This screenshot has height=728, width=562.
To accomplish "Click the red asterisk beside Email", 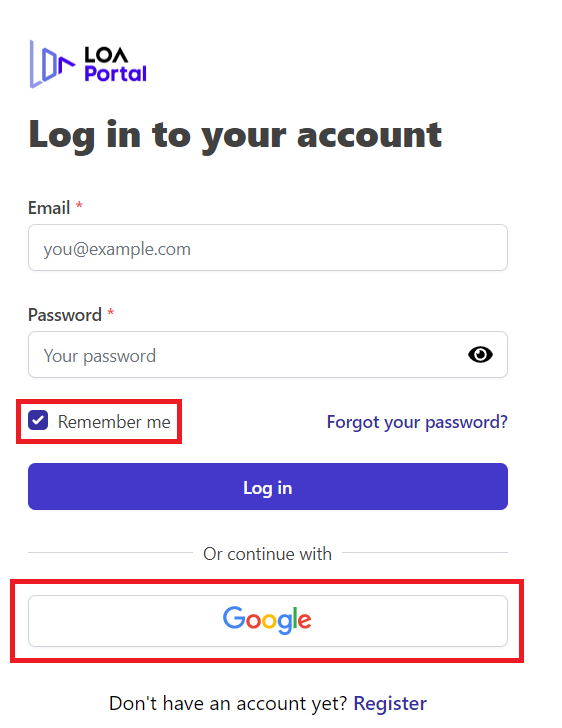I will 79,205.
